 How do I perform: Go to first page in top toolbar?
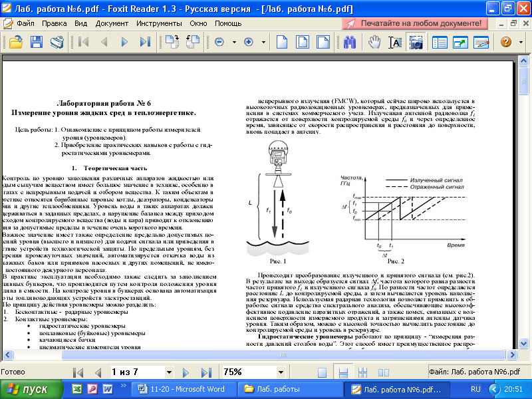[x=83, y=43]
